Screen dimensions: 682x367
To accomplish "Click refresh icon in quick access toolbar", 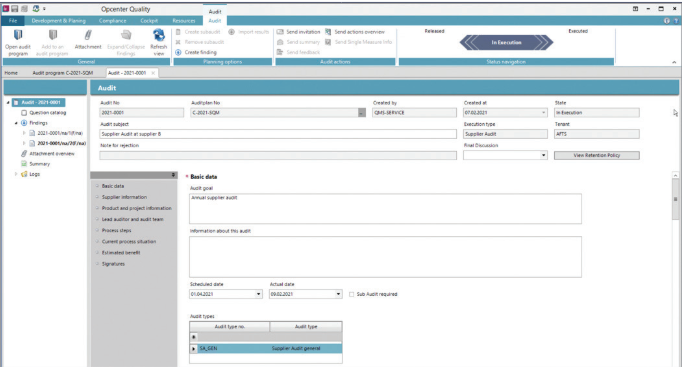I will pyautogui.click(x=36, y=9).
